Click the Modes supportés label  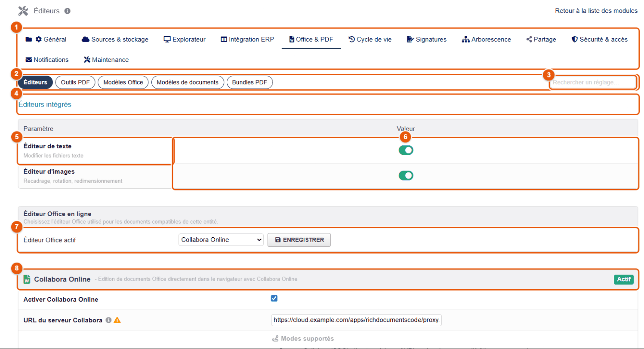click(307, 339)
